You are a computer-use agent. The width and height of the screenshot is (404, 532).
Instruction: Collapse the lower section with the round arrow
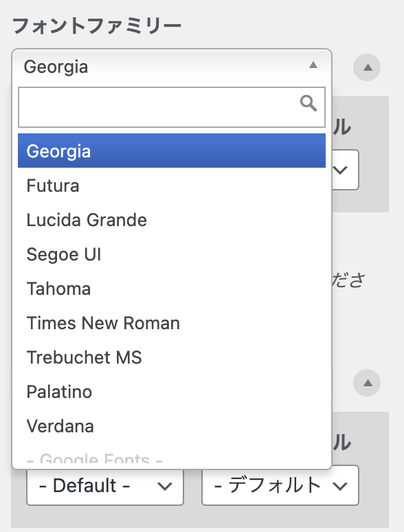pyautogui.click(x=367, y=383)
